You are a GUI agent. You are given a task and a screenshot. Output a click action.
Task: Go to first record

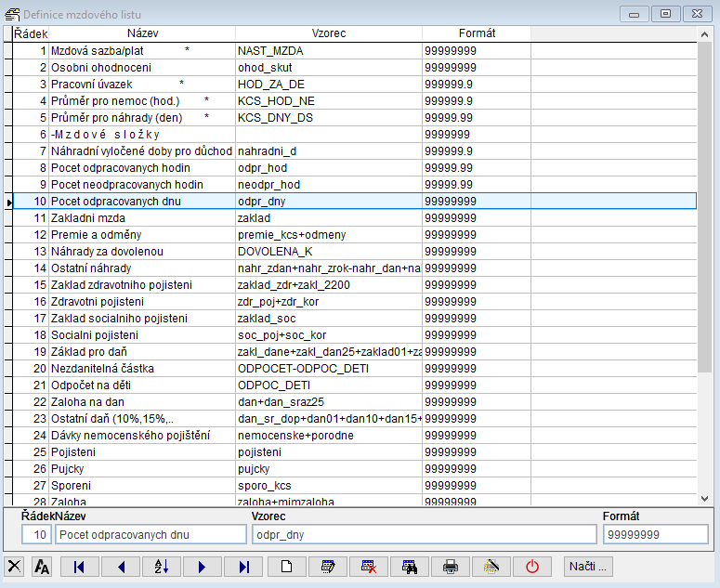(80, 567)
